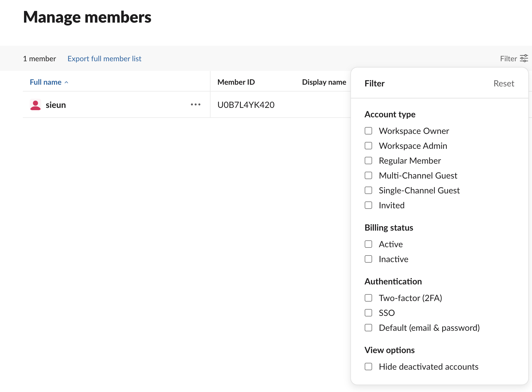This screenshot has width=532, height=392.
Task: Check the Workspace Owner checkbox
Action: tap(368, 131)
